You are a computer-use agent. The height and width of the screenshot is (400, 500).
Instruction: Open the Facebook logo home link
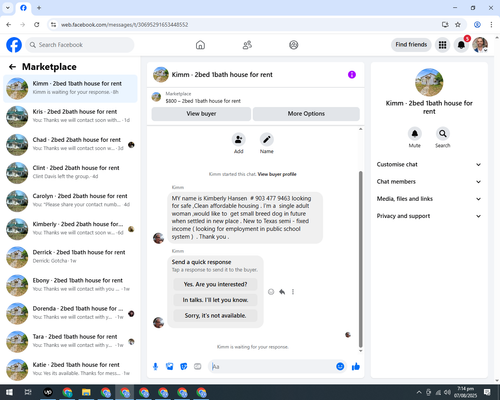[14, 45]
